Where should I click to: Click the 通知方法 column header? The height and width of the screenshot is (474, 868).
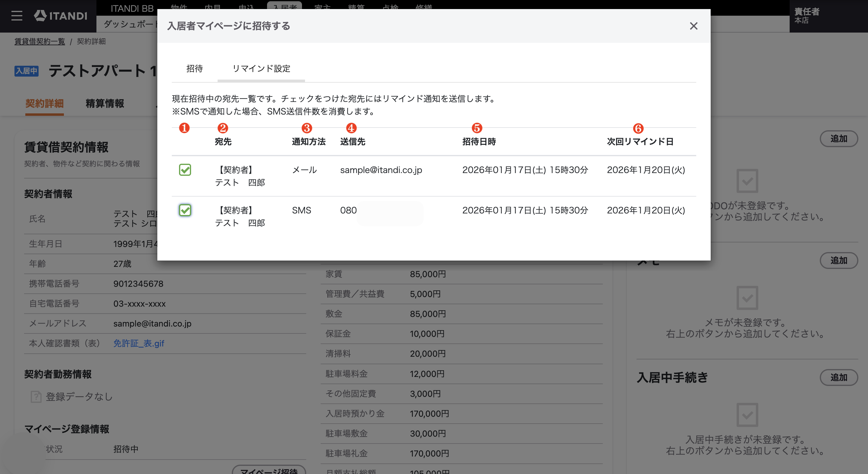pos(309,142)
